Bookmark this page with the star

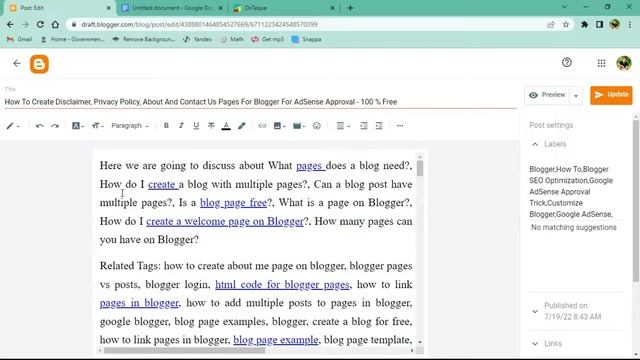pos(566,24)
